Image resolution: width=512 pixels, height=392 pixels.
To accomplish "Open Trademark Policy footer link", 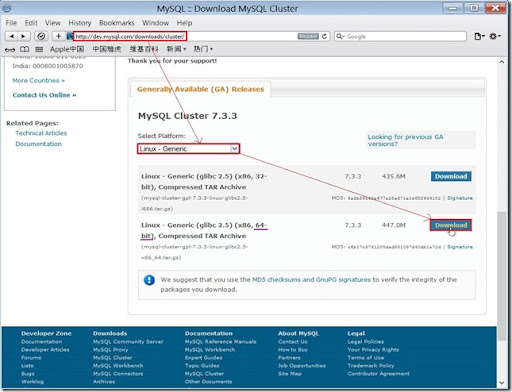I will click(x=371, y=366).
